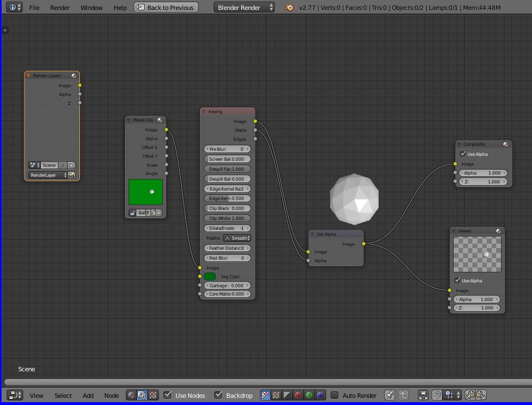Enable Auto Render in the node editor header
The width and height of the screenshot is (532, 405).
pyautogui.click(x=335, y=395)
